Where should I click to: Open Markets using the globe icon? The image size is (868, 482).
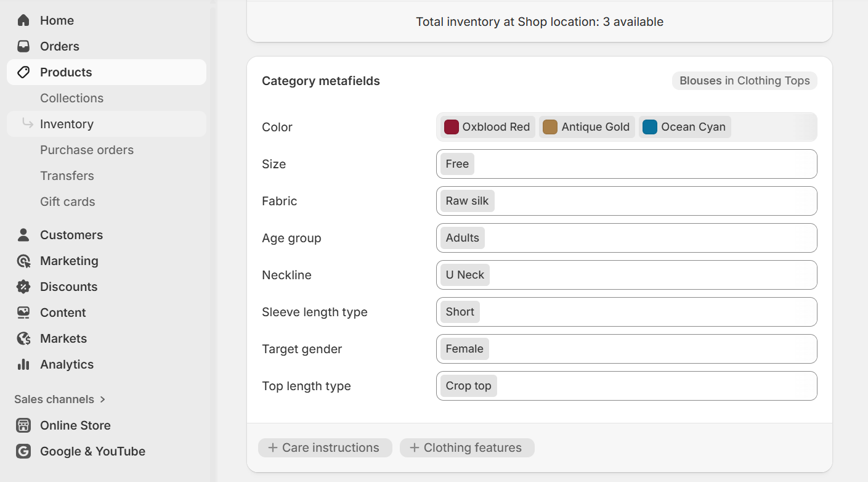(x=23, y=338)
